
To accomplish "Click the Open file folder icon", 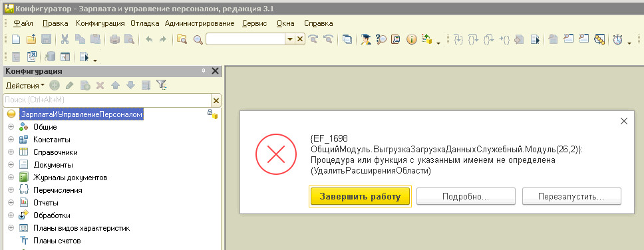I will (31, 39).
